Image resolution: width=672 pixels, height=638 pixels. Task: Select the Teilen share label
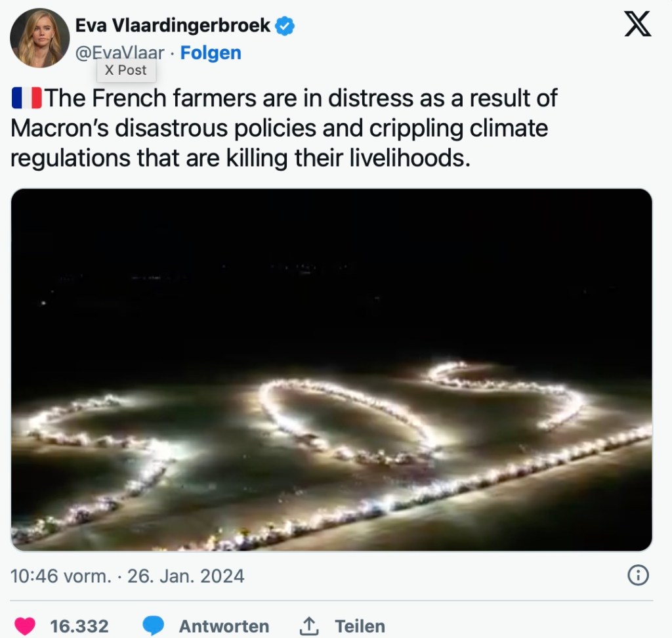coord(360,626)
